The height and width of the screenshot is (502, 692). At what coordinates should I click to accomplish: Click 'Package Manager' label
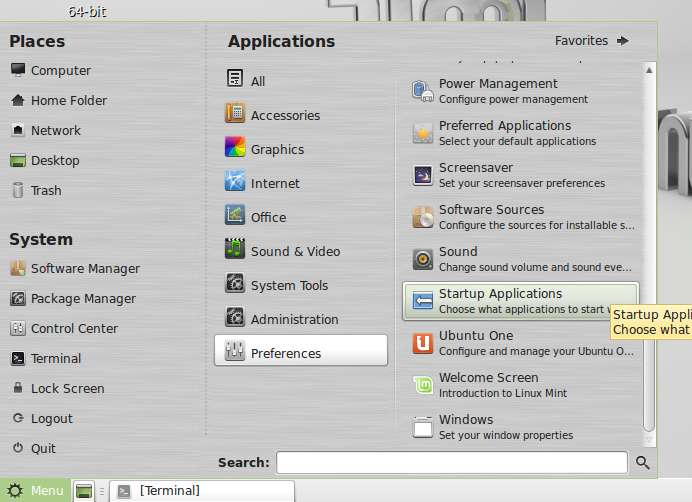pyautogui.click(x=83, y=299)
